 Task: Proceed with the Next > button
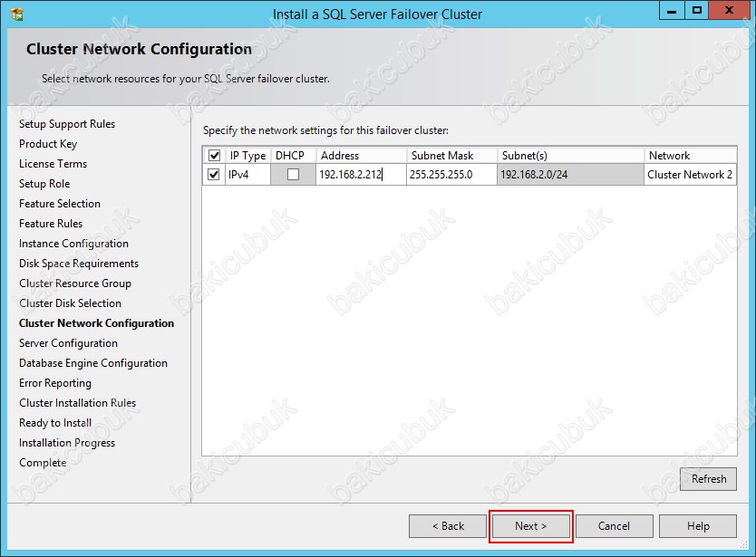pos(531,526)
